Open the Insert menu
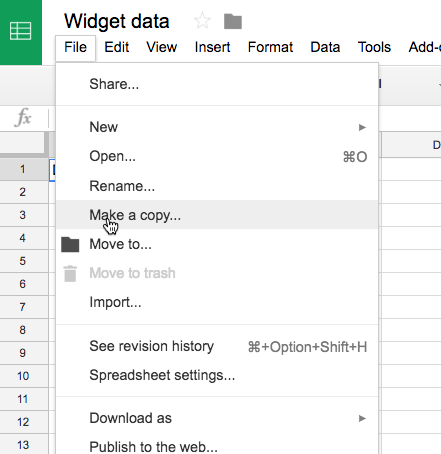This screenshot has width=441, height=454. point(212,47)
